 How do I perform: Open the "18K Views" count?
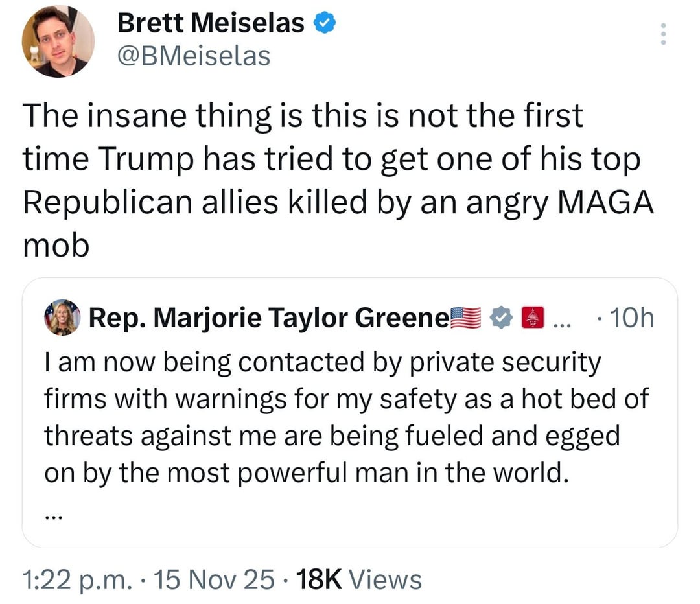click(x=359, y=579)
